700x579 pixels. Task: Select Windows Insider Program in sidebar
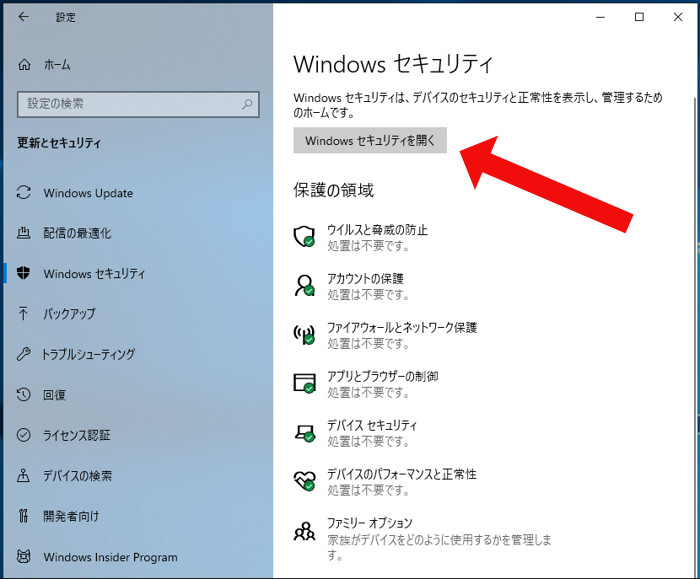(x=110, y=557)
